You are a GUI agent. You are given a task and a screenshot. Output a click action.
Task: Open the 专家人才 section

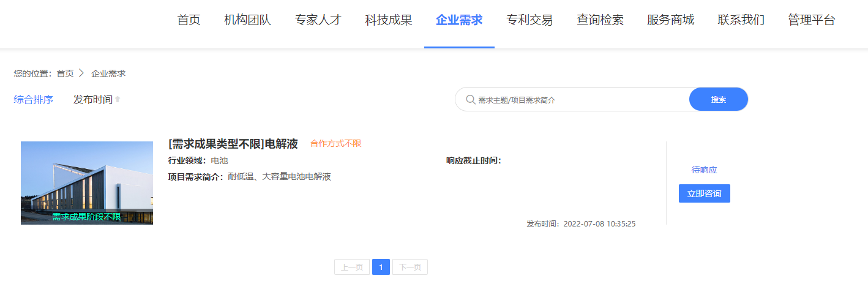(x=318, y=20)
